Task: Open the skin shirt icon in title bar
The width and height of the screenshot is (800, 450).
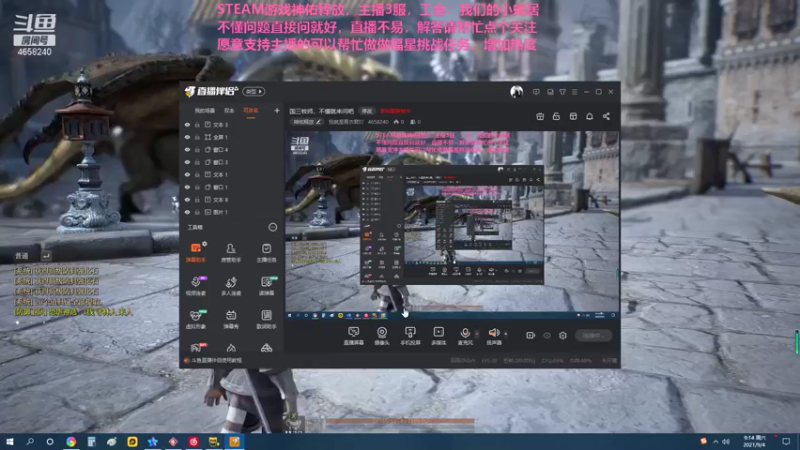Action: [562, 92]
